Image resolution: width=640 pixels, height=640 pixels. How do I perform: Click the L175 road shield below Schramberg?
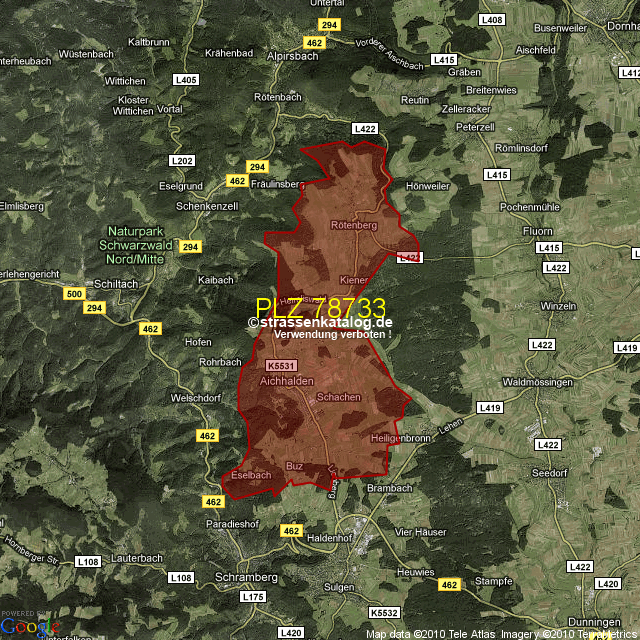253,597
